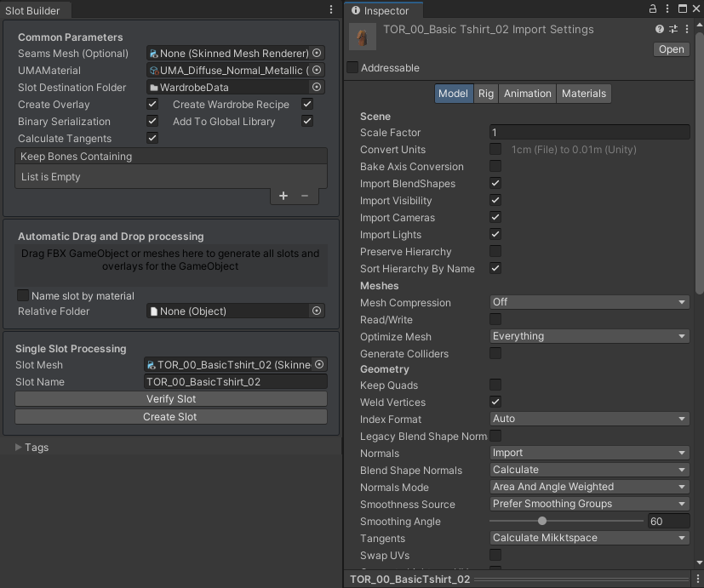Open the Normals Mode dropdown

coord(589,487)
